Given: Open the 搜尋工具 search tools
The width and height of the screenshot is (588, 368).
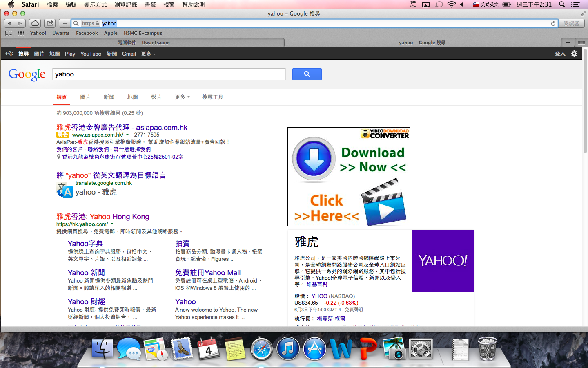Looking at the screenshot, I should point(213,97).
